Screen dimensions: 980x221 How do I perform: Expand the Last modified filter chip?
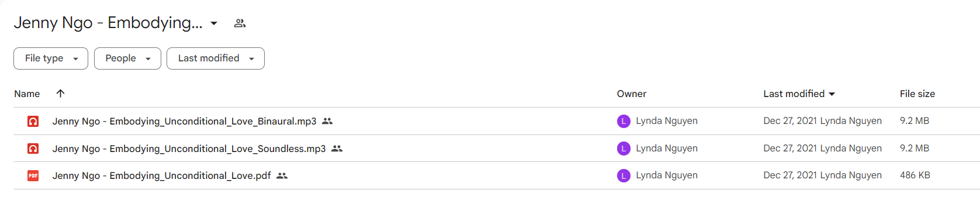[x=216, y=58]
